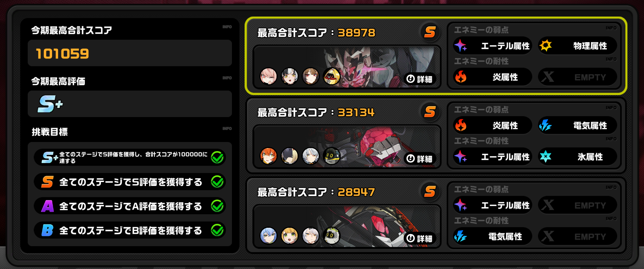Click the ether attribute icon in first stage weaknesses
The height and width of the screenshot is (269, 644).
[461, 46]
